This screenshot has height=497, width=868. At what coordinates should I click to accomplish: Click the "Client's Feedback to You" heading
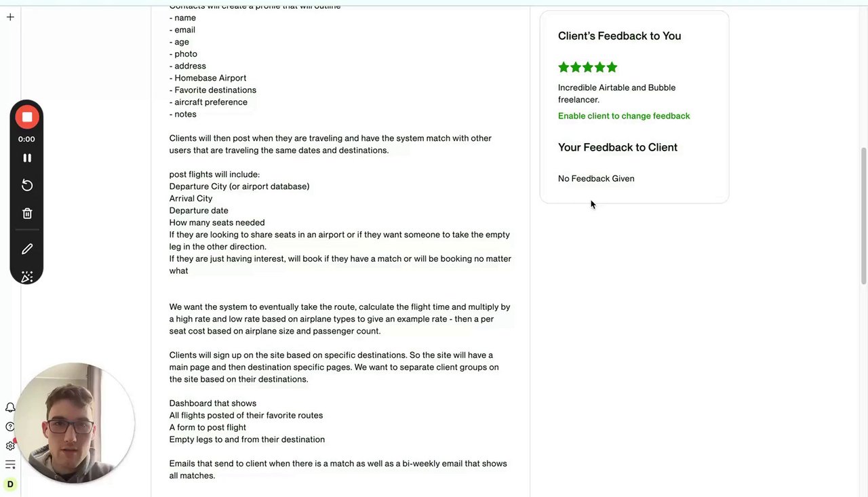[619, 36]
